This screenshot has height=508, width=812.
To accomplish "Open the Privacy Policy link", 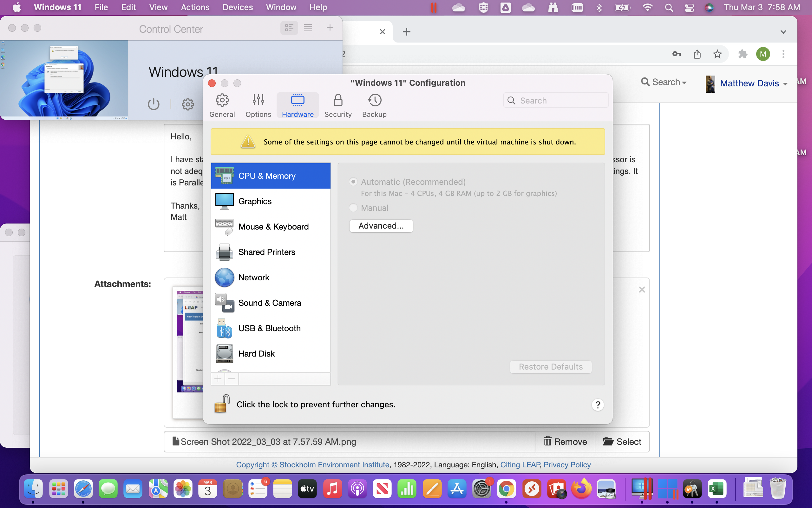I will [567, 465].
